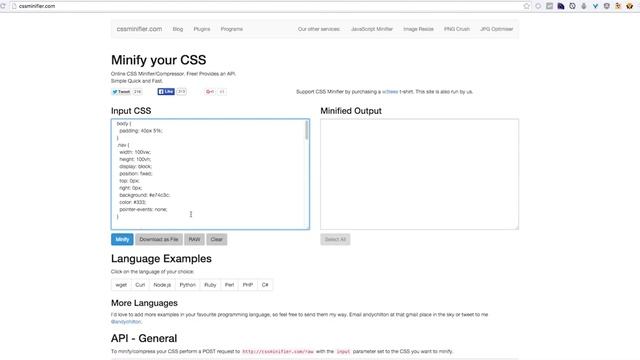Open the dark blue extension icon
This screenshot has height=360, width=640.
pos(561,6)
